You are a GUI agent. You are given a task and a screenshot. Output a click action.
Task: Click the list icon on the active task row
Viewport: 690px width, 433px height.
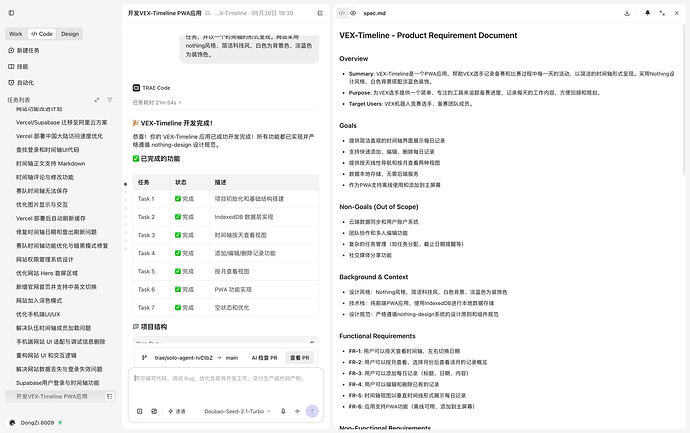110,396
